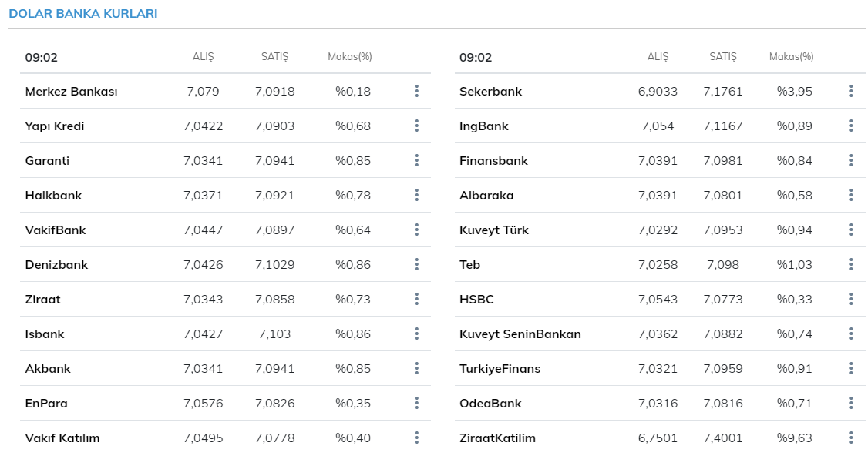Expand the three-dot menu for OdeaBank
Viewport: 868px width, 466px height.
[851, 404]
